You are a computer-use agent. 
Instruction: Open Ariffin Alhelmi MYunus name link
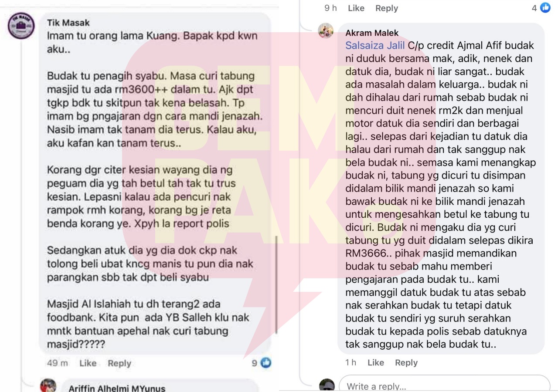(x=117, y=388)
